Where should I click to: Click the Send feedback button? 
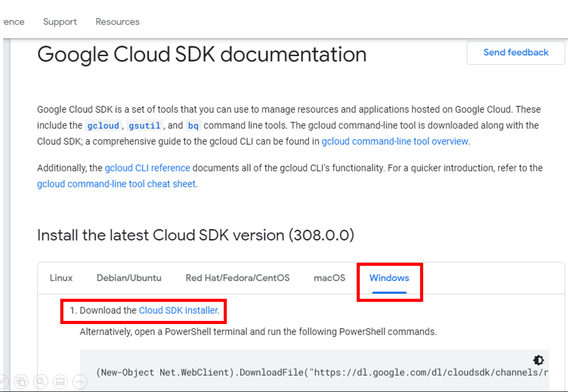(x=516, y=53)
